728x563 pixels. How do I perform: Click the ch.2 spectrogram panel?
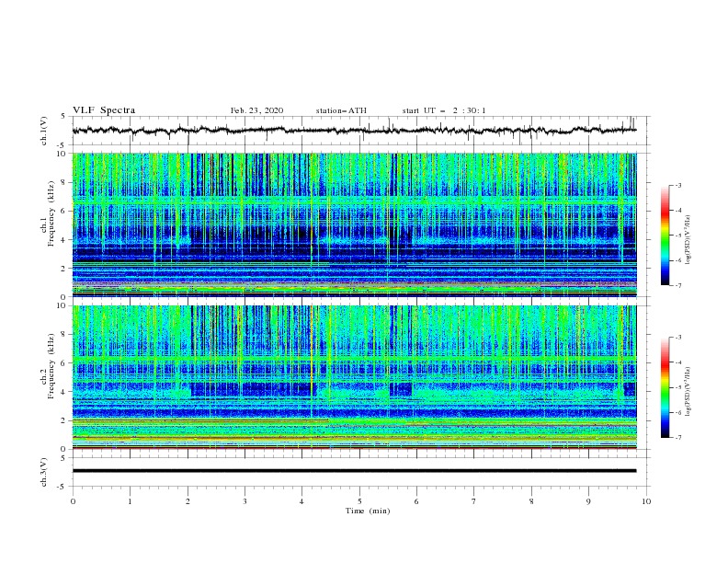pyautogui.click(x=354, y=377)
